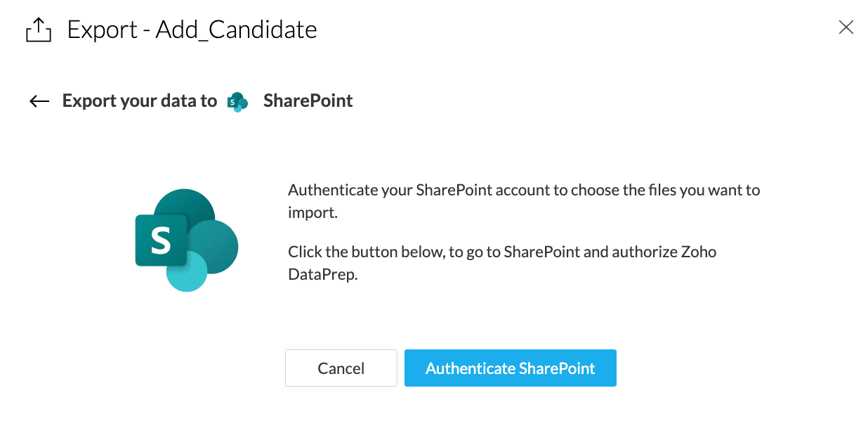The width and height of the screenshot is (868, 426).
Task: Click the "Authenticate your SharePoint account" sentence
Action: (524, 190)
